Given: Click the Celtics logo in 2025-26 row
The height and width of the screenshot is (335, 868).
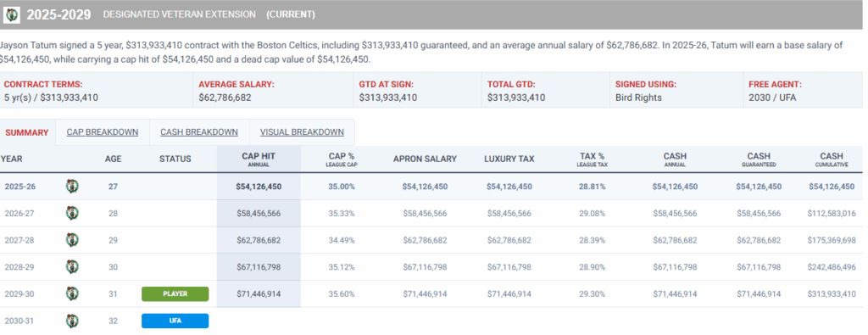Looking at the screenshot, I should click(x=72, y=187).
